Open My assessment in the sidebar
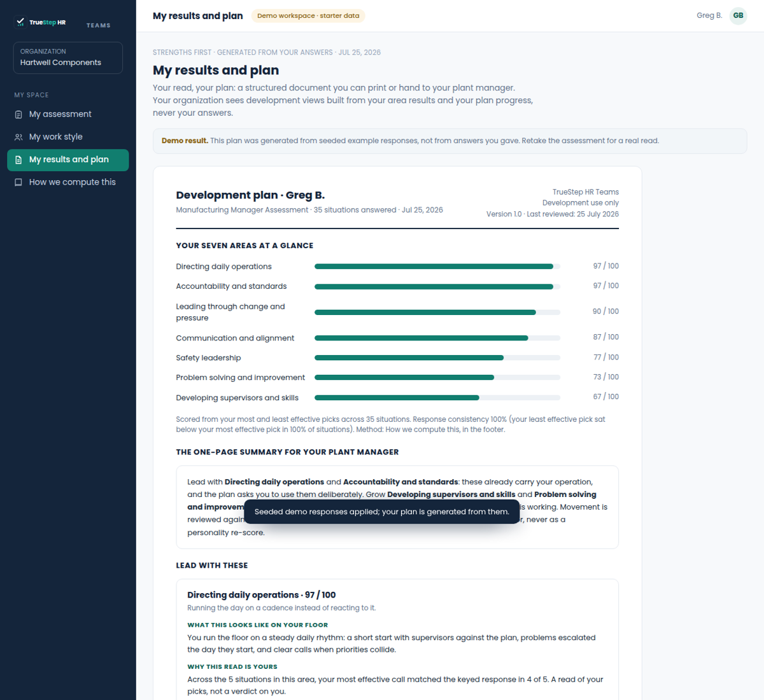Viewport: 764px width, 700px height. (67, 115)
